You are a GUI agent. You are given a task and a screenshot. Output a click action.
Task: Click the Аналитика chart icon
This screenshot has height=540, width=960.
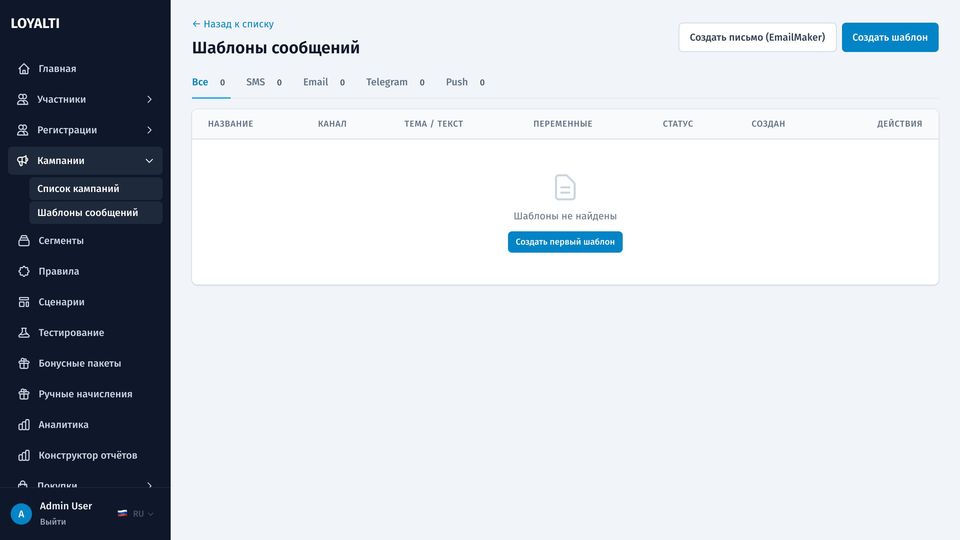click(24, 424)
